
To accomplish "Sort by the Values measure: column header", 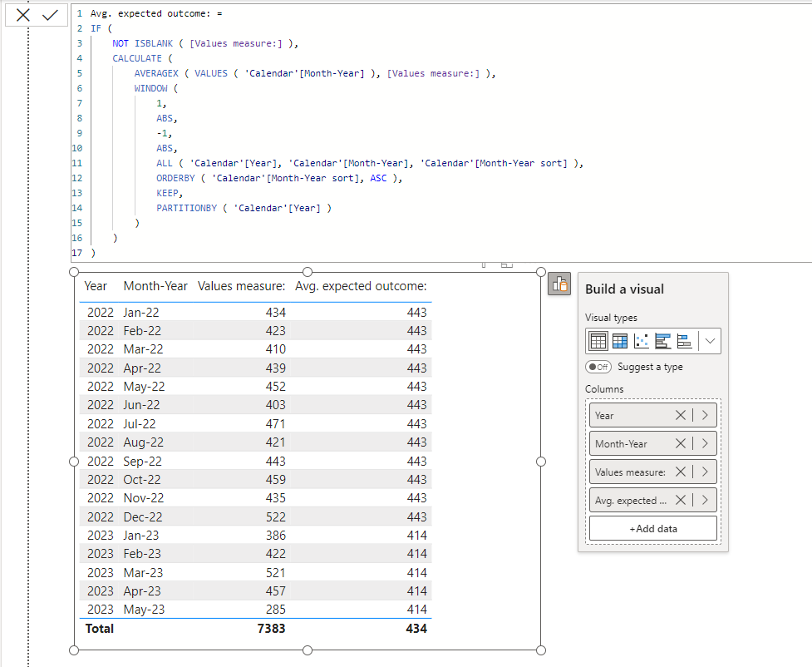I will pyautogui.click(x=241, y=286).
